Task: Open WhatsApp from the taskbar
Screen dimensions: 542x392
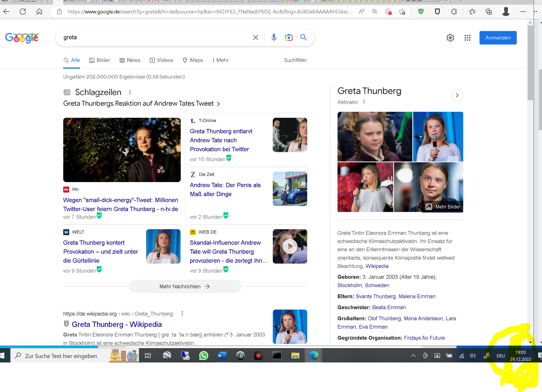Action: coord(204,356)
